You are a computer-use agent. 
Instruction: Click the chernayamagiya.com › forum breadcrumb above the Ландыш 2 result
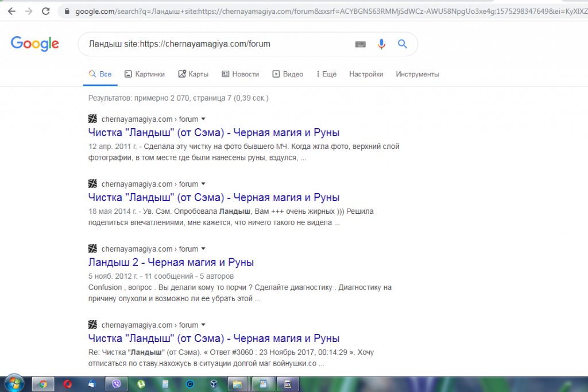click(x=150, y=248)
